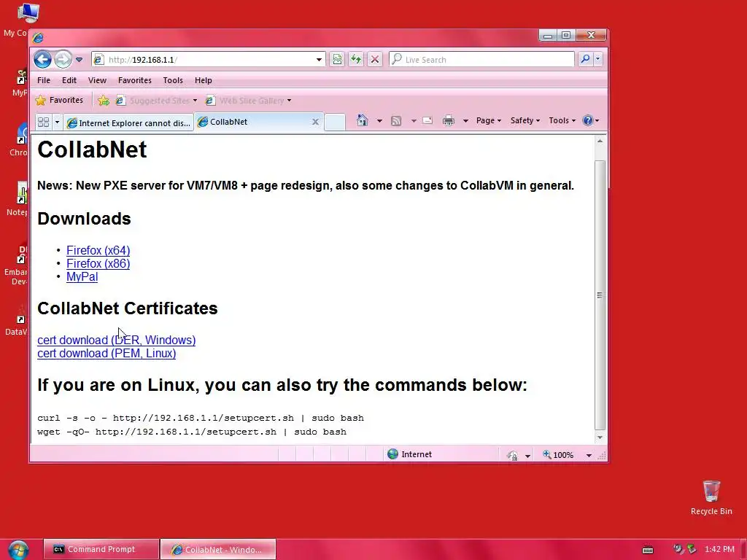
Task: Stop loading with the red X icon
Action: [375, 60]
